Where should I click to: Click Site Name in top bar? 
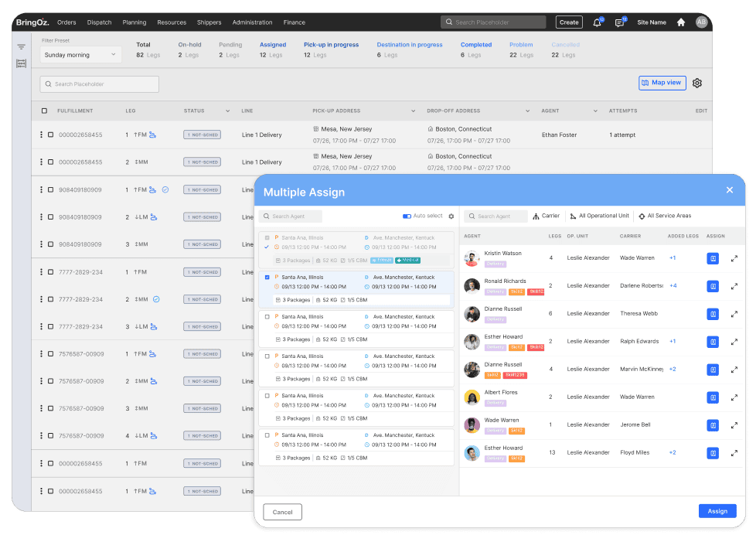pos(652,22)
